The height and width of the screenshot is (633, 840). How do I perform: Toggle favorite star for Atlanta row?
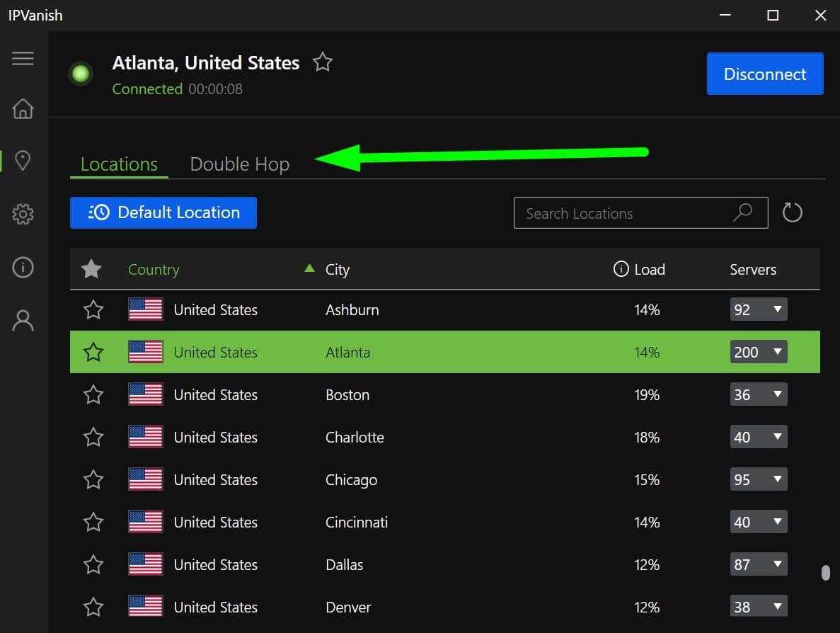pyautogui.click(x=93, y=352)
